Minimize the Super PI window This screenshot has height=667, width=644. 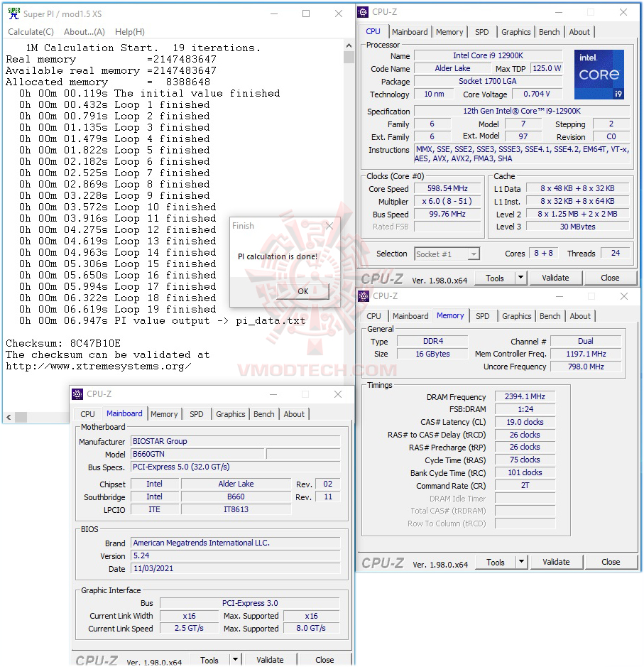point(274,13)
